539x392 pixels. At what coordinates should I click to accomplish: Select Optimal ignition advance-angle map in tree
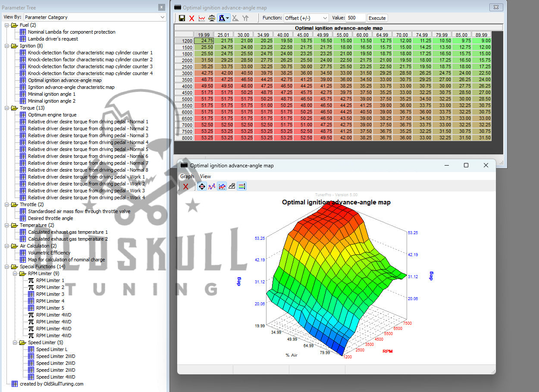(65, 80)
